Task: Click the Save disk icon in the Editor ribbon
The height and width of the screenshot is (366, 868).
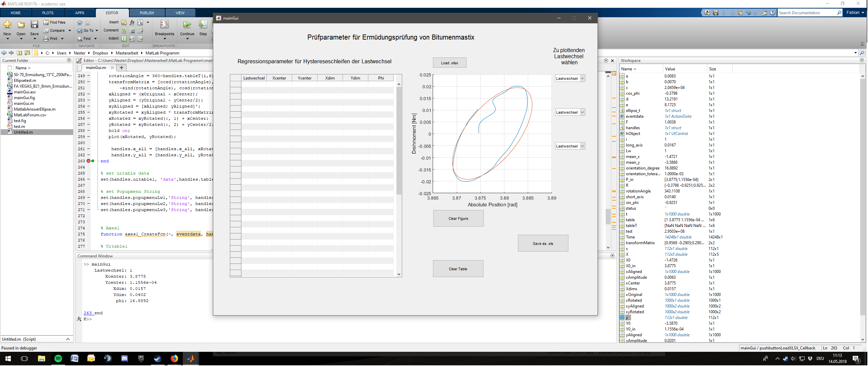Action: [x=34, y=25]
